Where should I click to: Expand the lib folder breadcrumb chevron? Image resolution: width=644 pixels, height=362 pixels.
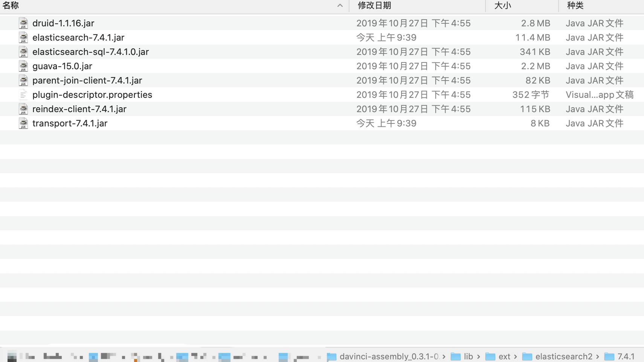[479, 356]
